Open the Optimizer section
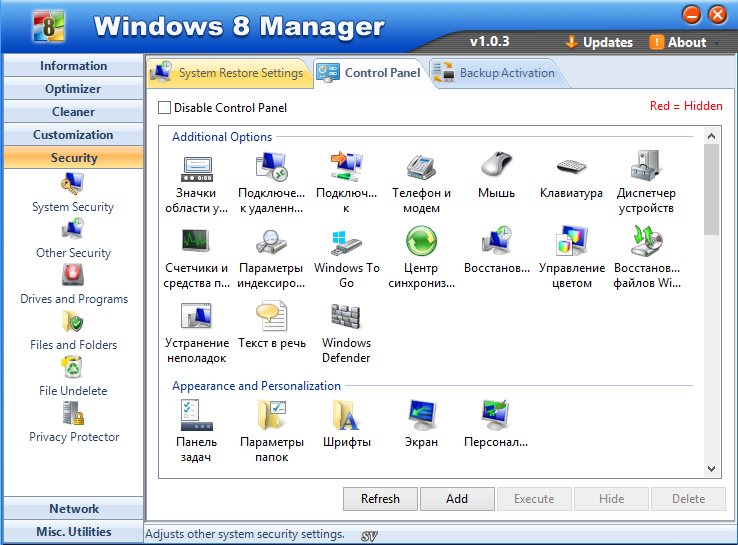The width and height of the screenshot is (738, 545). pos(73,89)
